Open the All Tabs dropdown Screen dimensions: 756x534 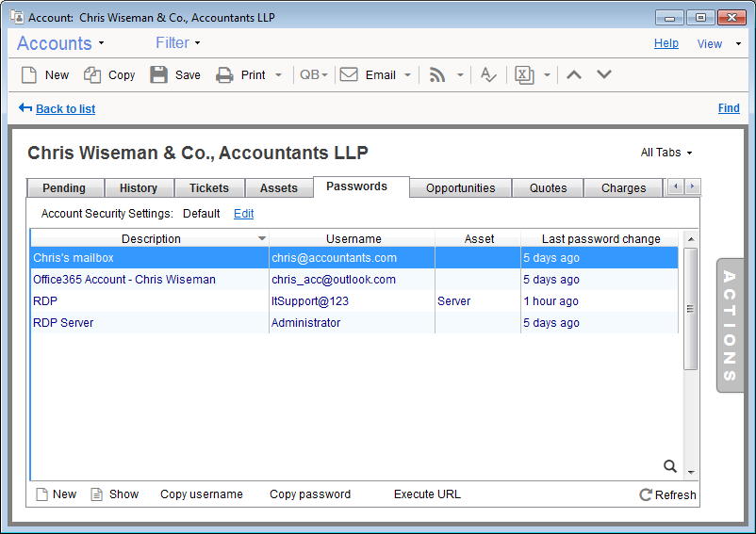coord(666,153)
